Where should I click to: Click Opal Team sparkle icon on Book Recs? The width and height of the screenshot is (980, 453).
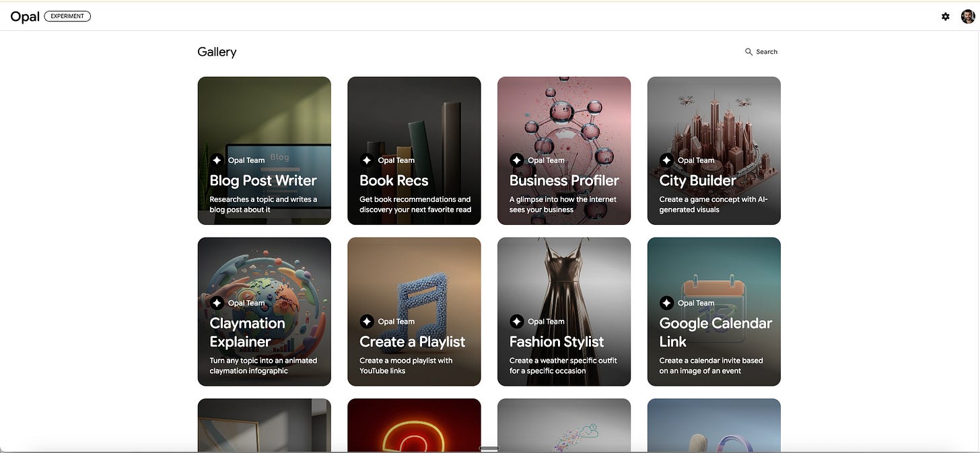point(367,160)
